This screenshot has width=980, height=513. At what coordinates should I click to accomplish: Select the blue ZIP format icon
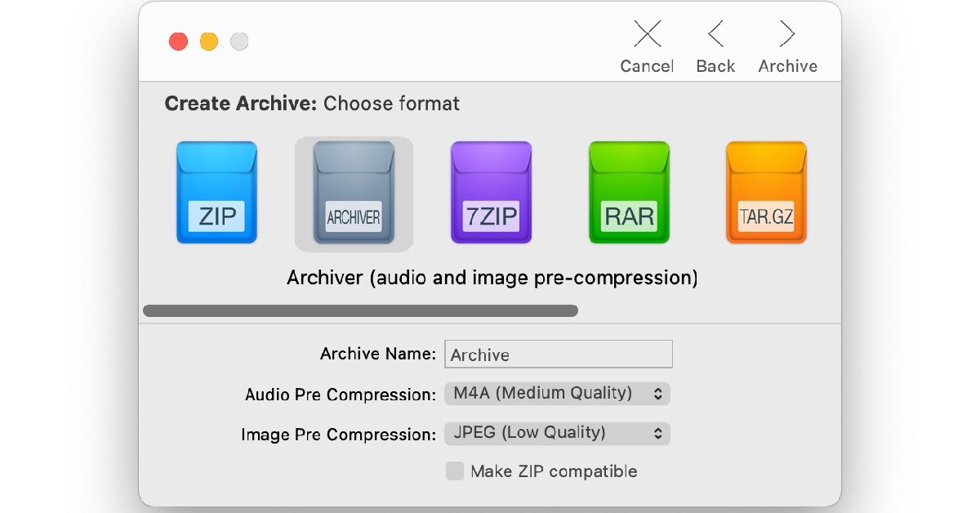pyautogui.click(x=216, y=193)
